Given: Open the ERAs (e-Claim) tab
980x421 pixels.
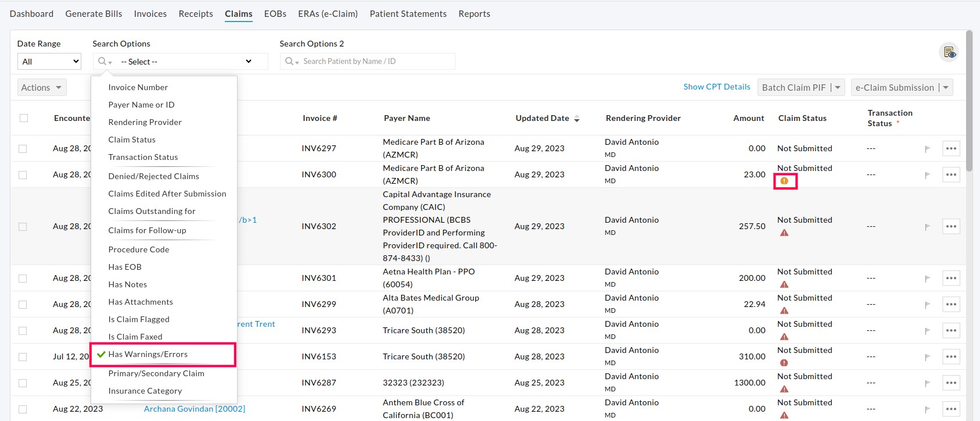Looking at the screenshot, I should [328, 13].
